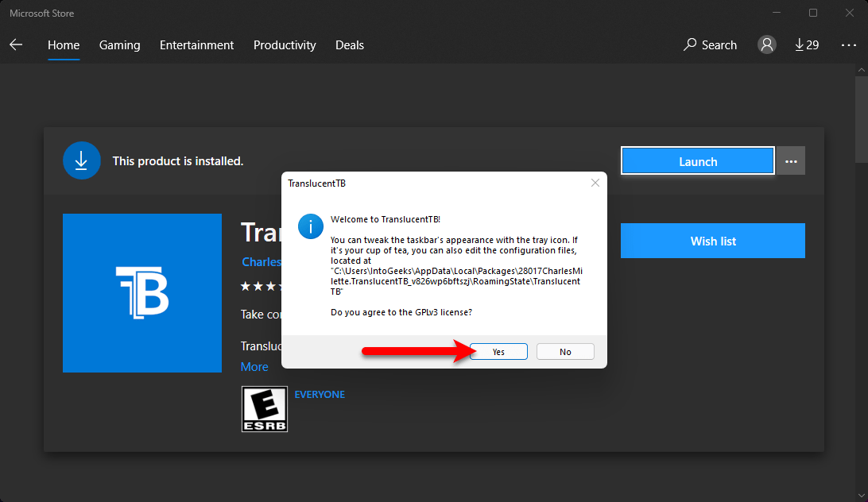Image resolution: width=868 pixels, height=502 pixels.
Task: Close the TranslucentTB dialog
Action: coord(595,183)
